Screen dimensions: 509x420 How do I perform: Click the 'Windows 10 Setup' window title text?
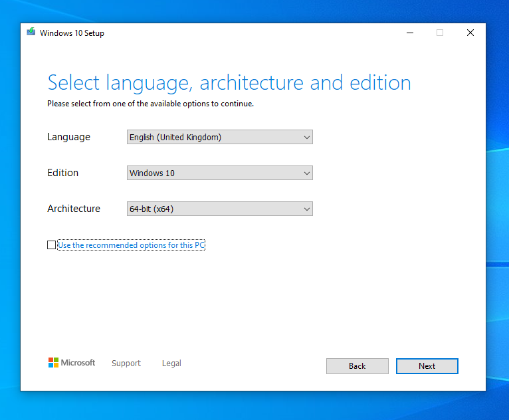[x=72, y=33]
